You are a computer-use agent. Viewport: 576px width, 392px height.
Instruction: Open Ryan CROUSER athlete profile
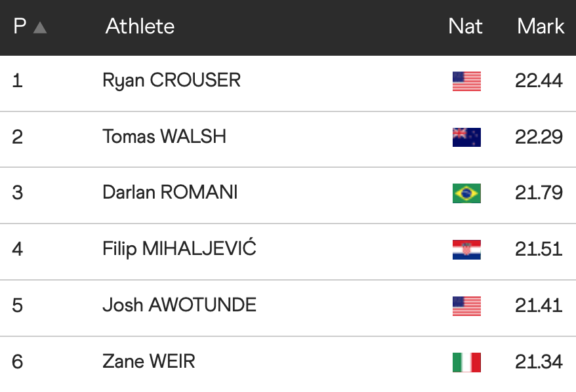(x=171, y=81)
